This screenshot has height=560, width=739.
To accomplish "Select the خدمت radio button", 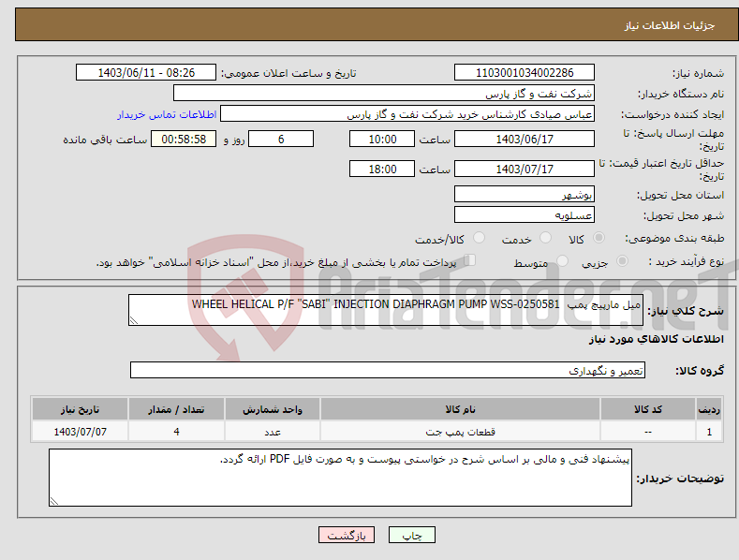I will point(545,238).
